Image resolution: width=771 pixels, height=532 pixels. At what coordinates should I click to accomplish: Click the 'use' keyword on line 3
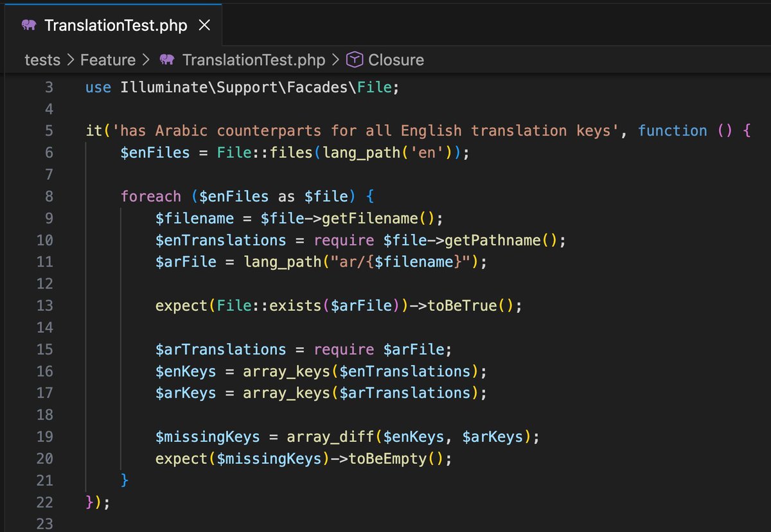click(98, 87)
